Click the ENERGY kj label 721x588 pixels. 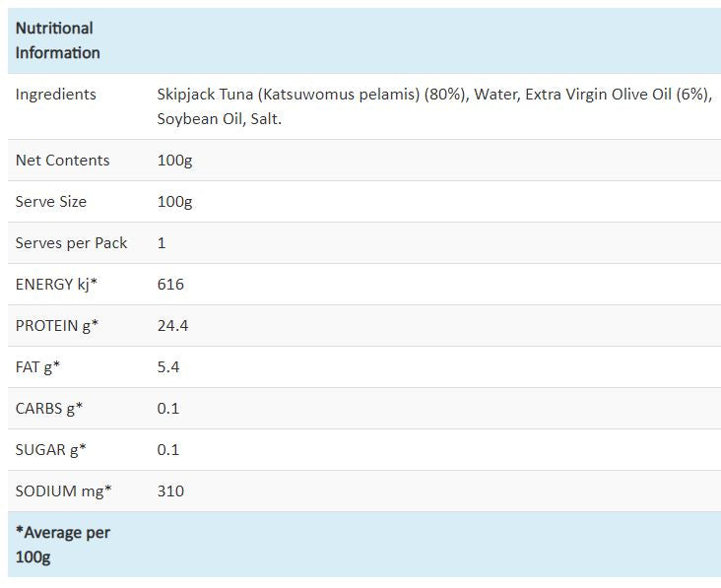[x=56, y=284]
